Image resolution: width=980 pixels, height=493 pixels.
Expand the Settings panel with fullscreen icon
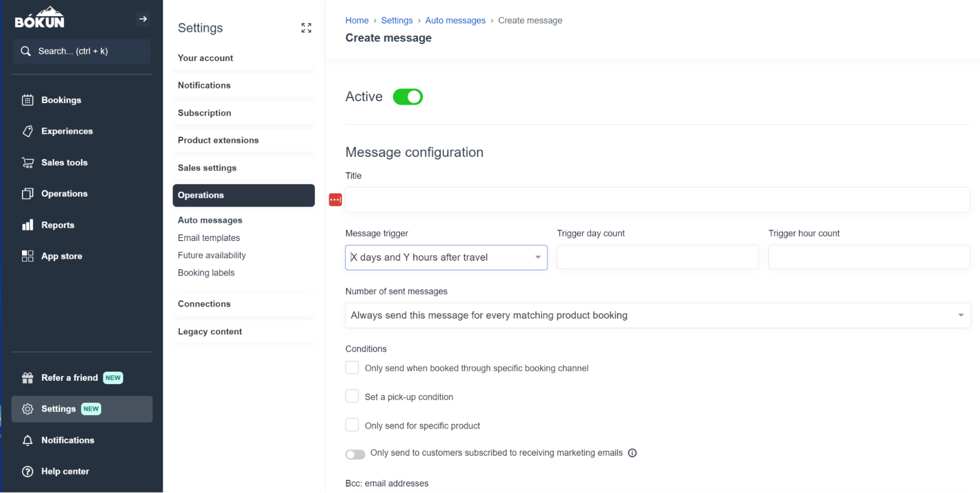point(306,28)
